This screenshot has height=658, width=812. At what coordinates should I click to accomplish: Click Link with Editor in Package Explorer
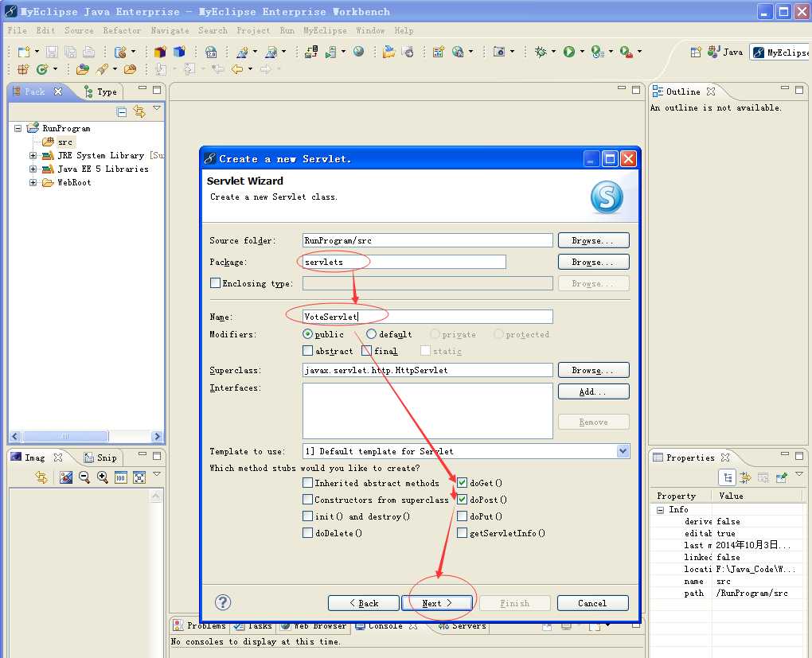(139, 111)
